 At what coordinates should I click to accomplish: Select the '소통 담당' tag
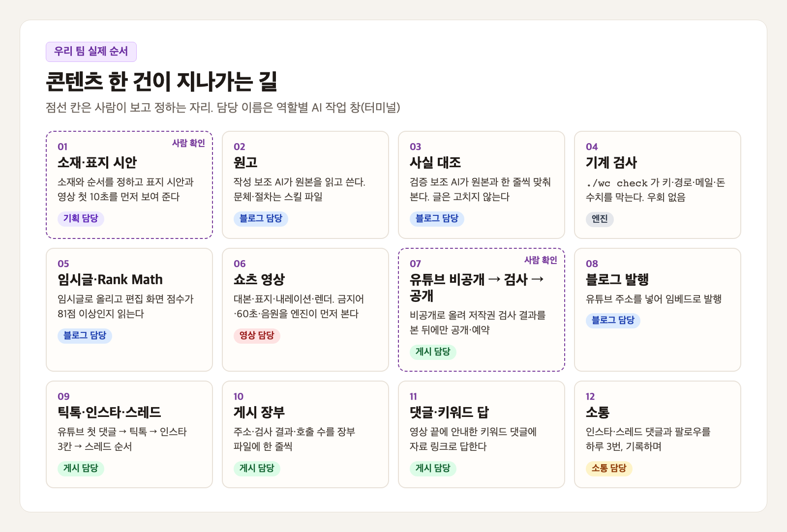tap(609, 468)
